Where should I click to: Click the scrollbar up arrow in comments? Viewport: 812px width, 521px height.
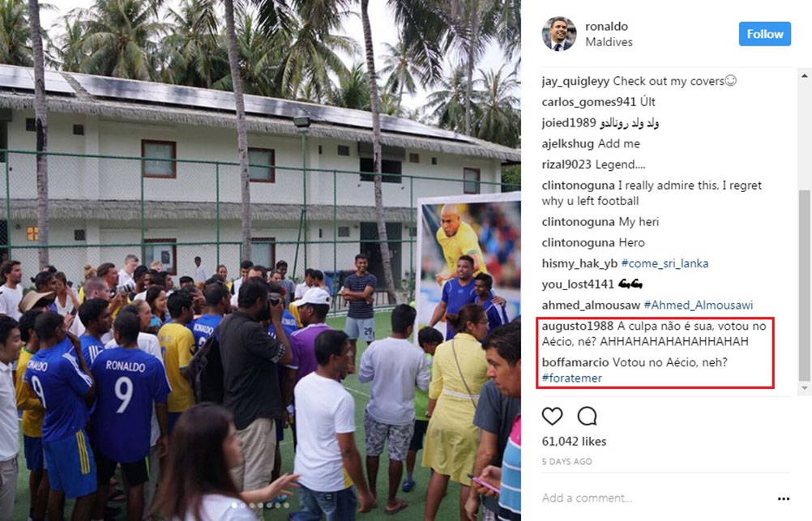click(804, 75)
